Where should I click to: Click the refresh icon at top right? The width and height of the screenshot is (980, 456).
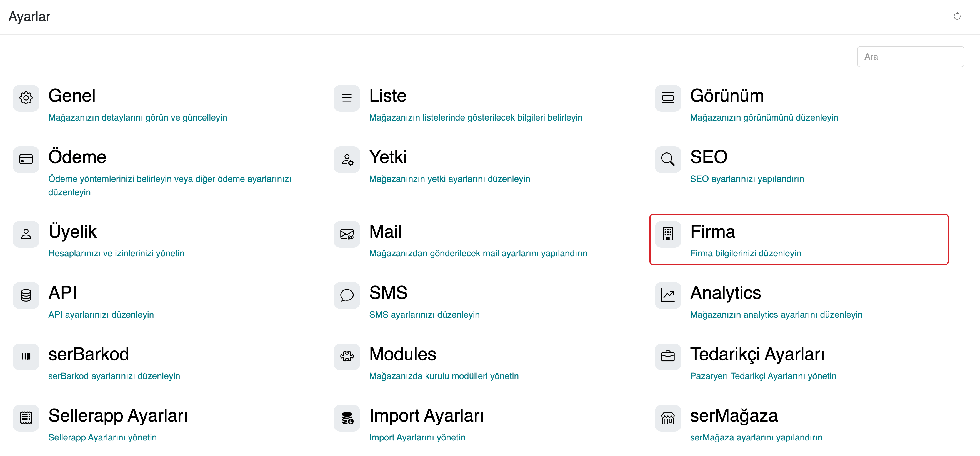pyautogui.click(x=957, y=16)
